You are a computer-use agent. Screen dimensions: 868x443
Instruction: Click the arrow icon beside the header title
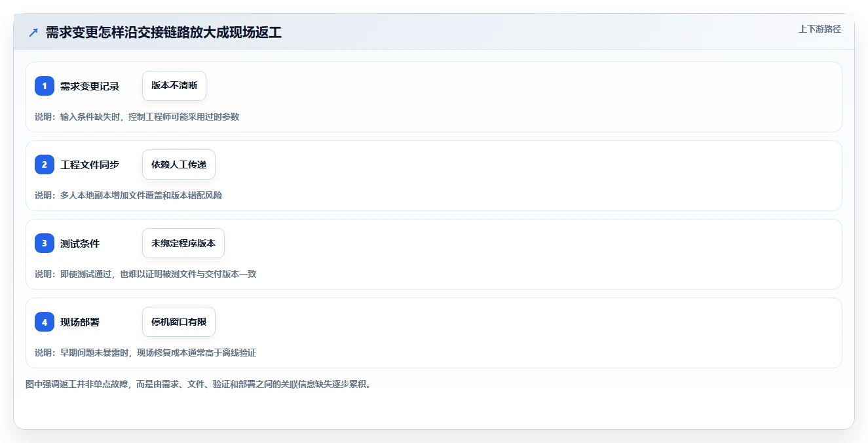pyautogui.click(x=33, y=32)
